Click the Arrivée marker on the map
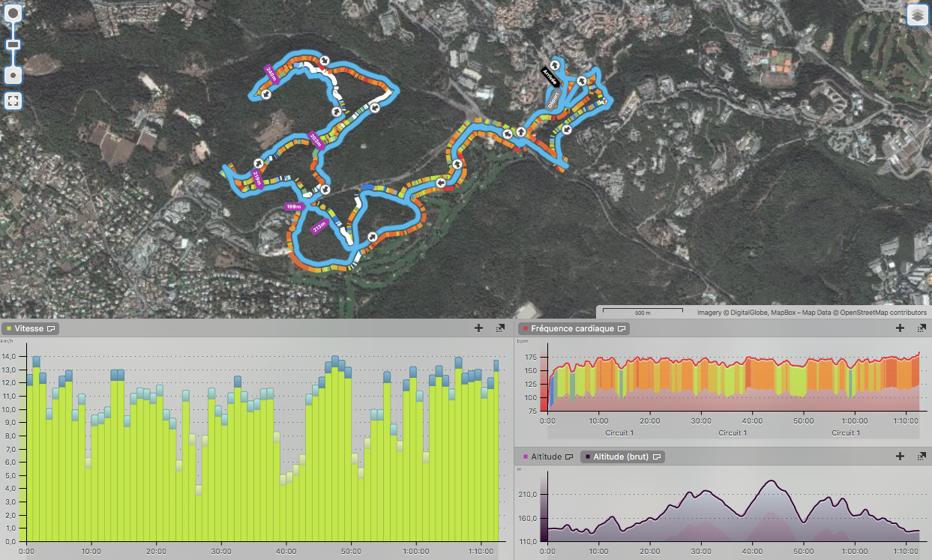 550,77
